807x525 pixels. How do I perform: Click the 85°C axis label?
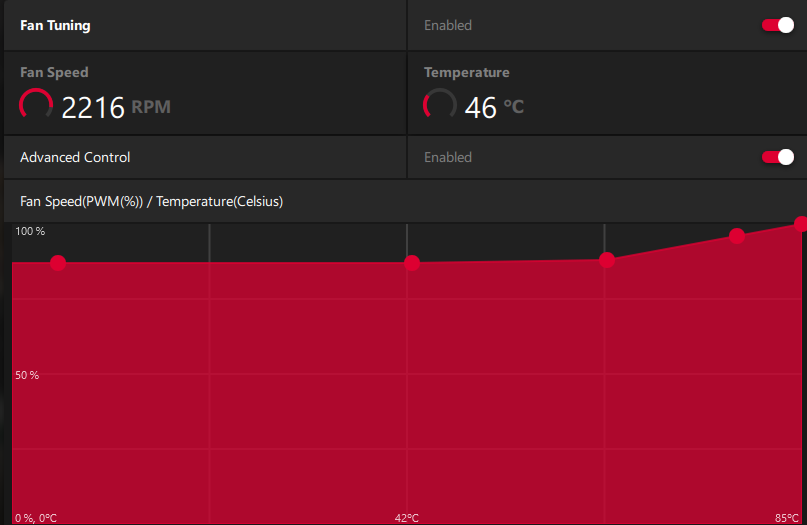(786, 517)
